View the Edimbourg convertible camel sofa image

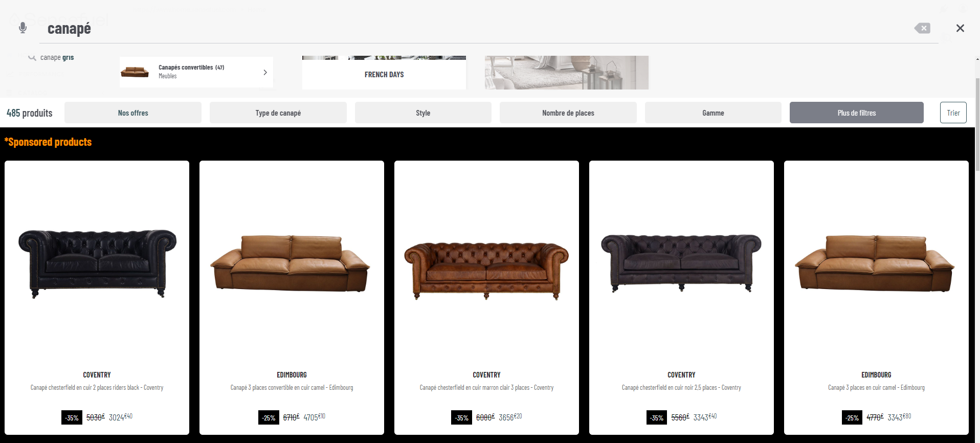click(291, 263)
